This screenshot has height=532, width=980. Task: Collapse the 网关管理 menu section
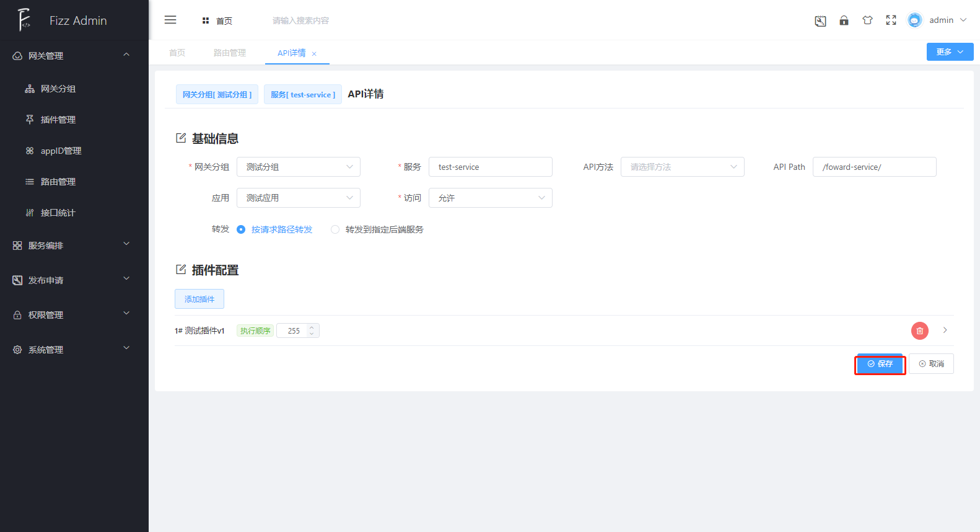[x=126, y=55]
